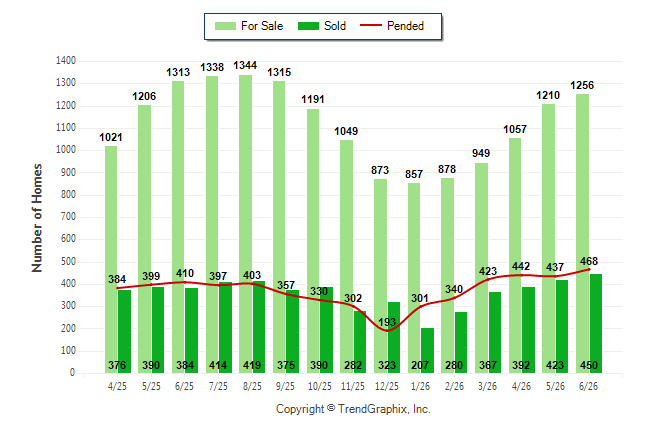Click the Pended data point labeled 384
This screenshot has height=434, width=646.
tap(117, 288)
